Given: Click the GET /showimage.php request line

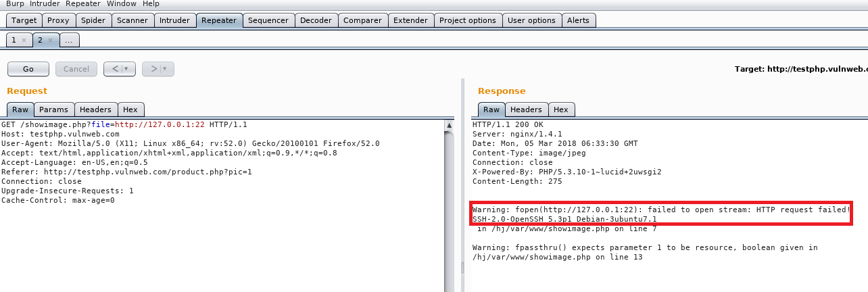Looking at the screenshot, I should click(124, 125).
